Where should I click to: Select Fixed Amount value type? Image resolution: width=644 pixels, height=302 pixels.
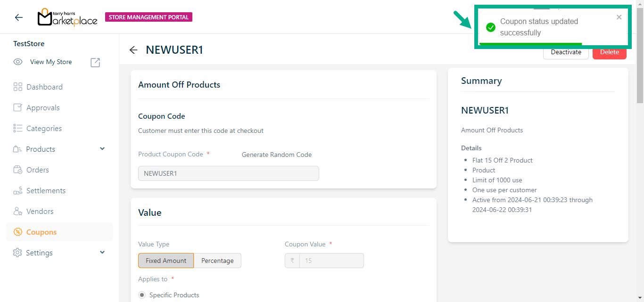pos(166,261)
